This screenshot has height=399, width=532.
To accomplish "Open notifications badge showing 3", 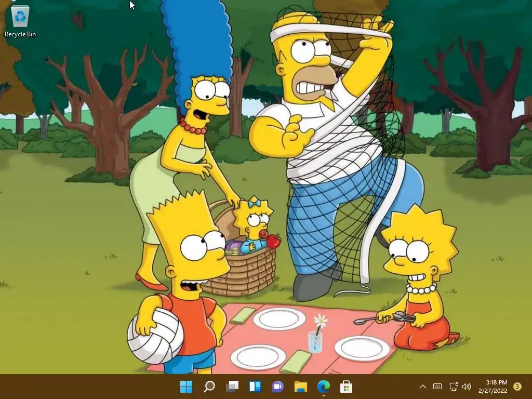I will tap(517, 387).
